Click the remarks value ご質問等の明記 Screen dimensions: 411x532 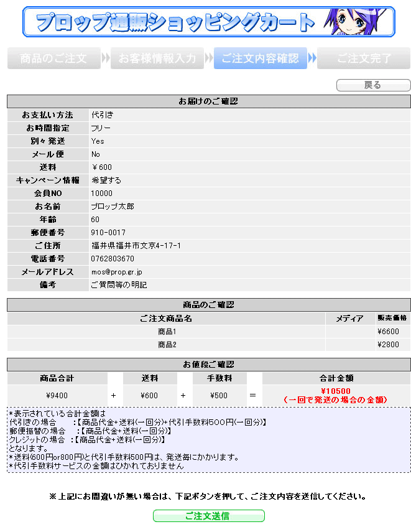pyautogui.click(x=119, y=285)
